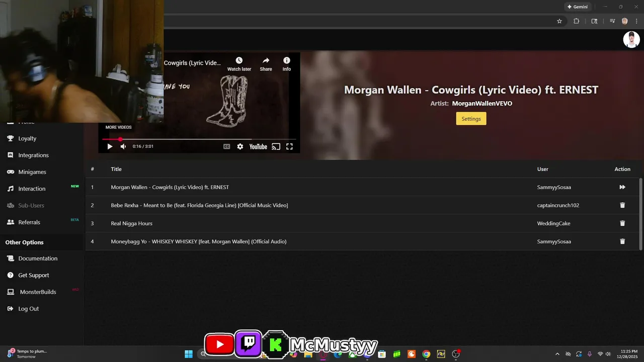Image resolution: width=644 pixels, height=362 pixels.
Task: Open the Gemini button in Chrome
Action: click(x=578, y=7)
